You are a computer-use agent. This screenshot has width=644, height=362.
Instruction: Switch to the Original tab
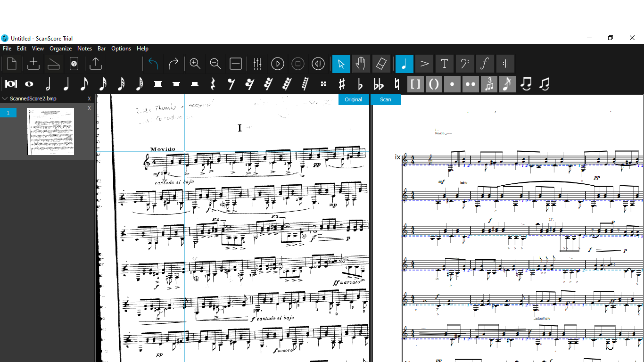[353, 99]
